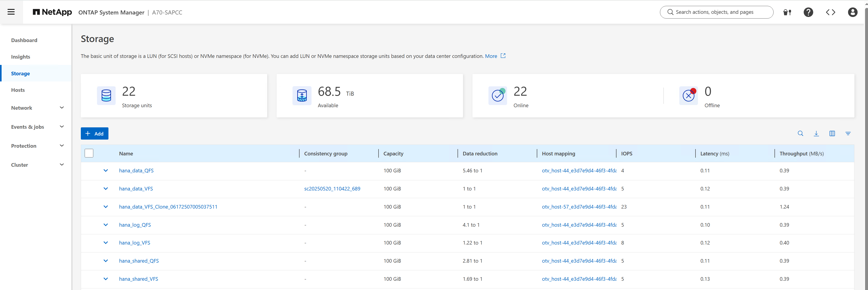Open consistency group sc20250520_110422_689 link
Viewport: 868px width, 290px height.
(332, 189)
